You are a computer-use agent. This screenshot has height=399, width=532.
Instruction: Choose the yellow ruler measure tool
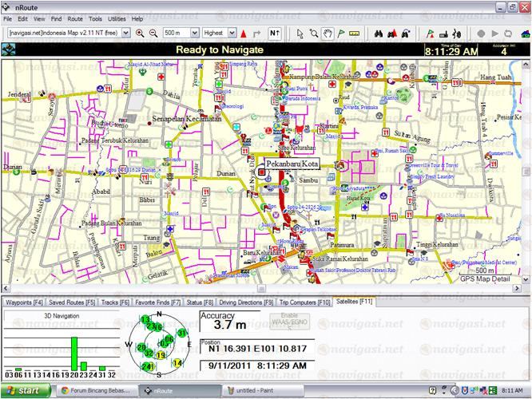(x=354, y=34)
